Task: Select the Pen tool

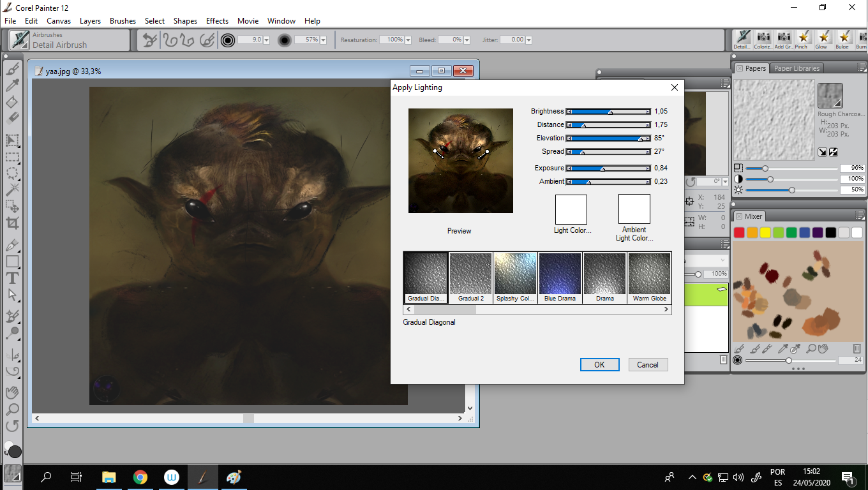Action: (x=12, y=245)
